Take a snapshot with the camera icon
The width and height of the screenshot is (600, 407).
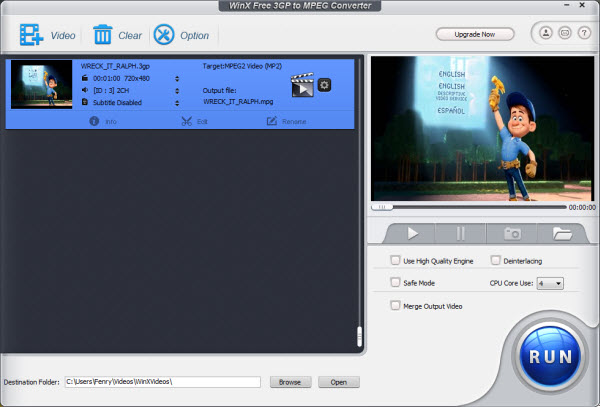point(512,233)
